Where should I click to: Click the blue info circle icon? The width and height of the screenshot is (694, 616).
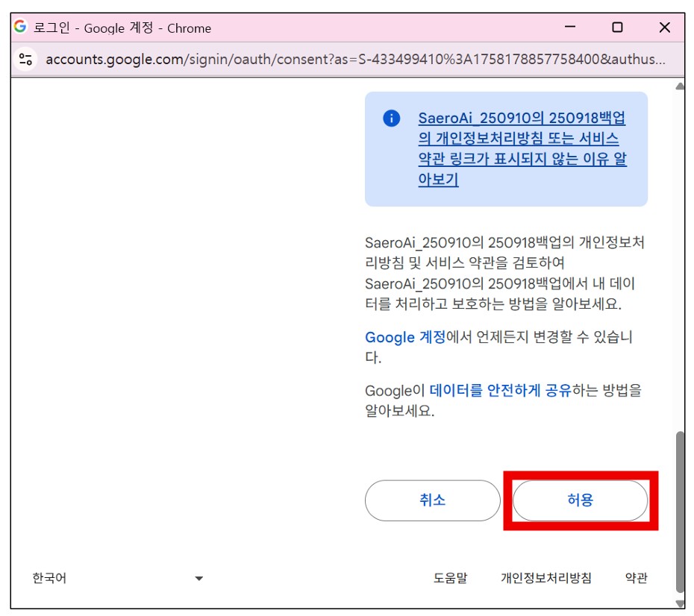[391, 118]
